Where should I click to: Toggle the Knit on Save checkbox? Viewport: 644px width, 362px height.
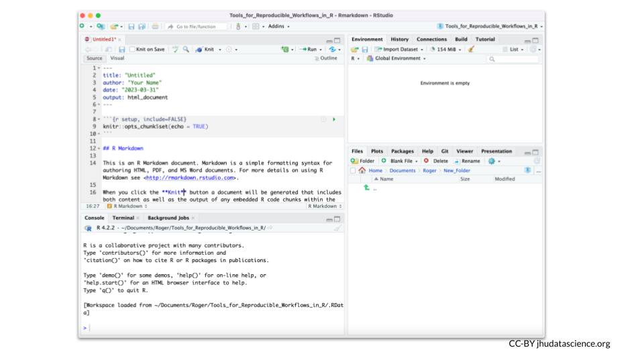click(x=132, y=49)
